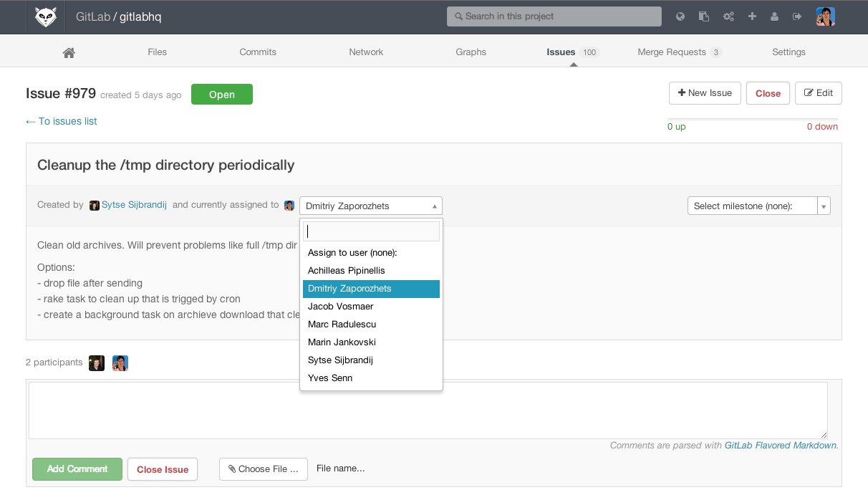This screenshot has height=490, width=868.
Task: Click the New Issue button
Action: (705, 93)
